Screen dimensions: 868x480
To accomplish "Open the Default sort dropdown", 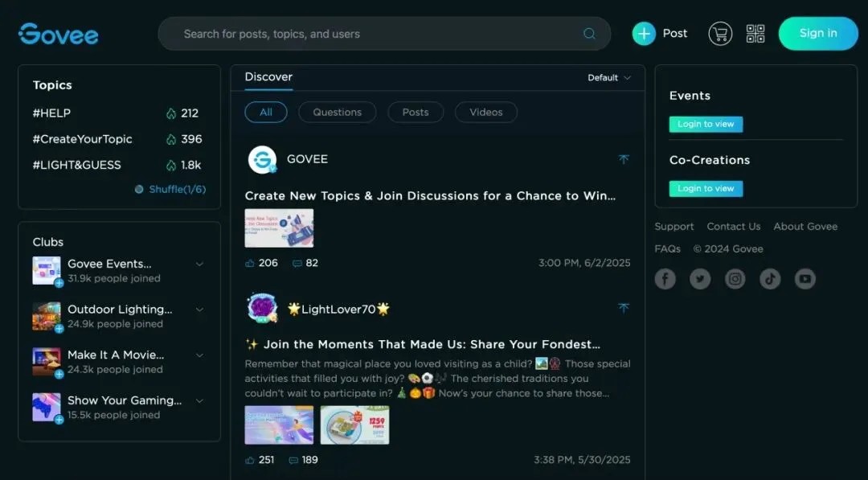I will click(609, 78).
